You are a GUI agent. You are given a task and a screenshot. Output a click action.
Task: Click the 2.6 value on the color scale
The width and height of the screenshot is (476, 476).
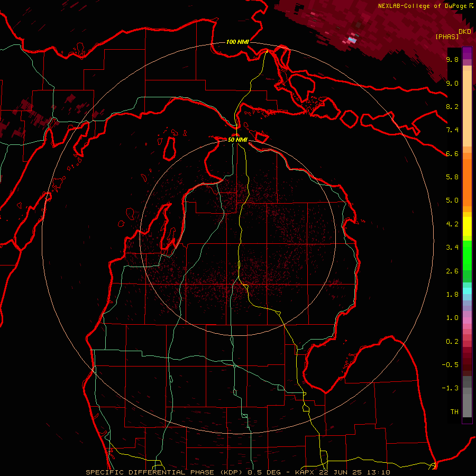click(452, 271)
